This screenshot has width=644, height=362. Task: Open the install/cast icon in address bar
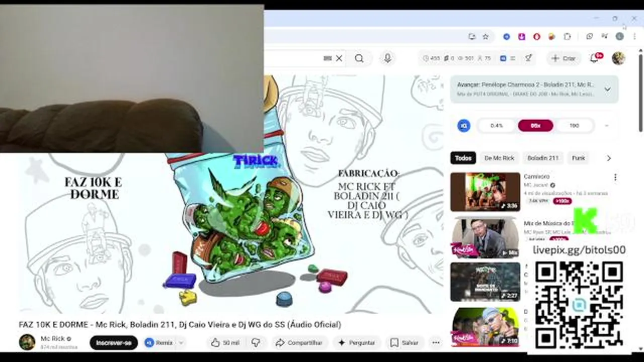[472, 36]
